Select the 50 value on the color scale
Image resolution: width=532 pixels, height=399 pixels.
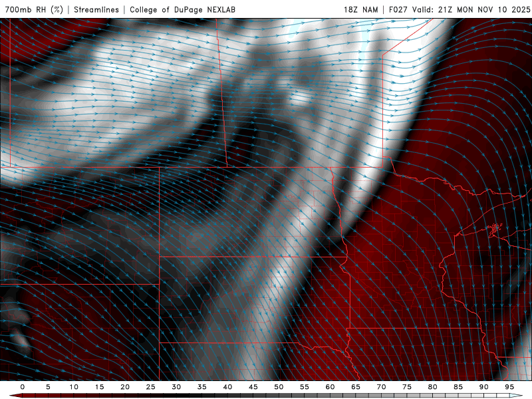pyautogui.click(x=279, y=387)
